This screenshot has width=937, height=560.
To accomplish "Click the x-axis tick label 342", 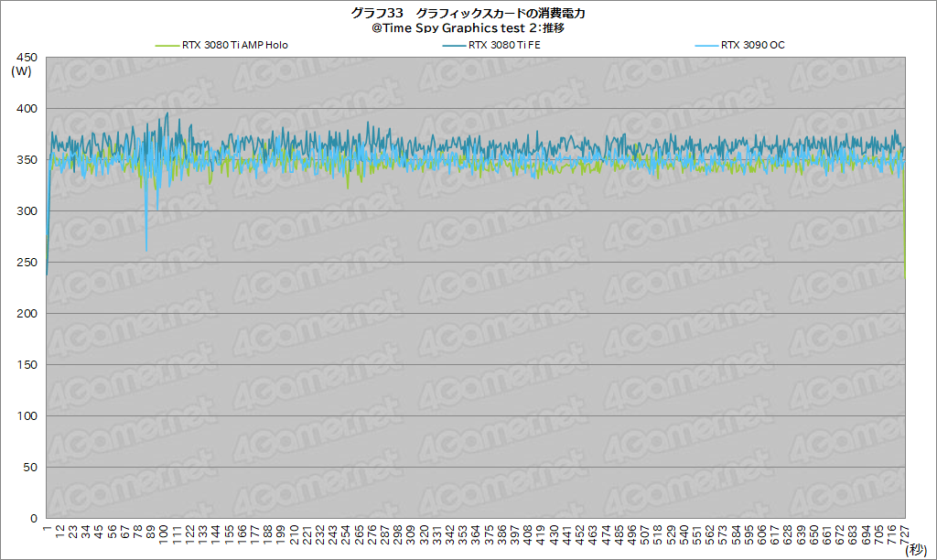I will pyautogui.click(x=450, y=534).
